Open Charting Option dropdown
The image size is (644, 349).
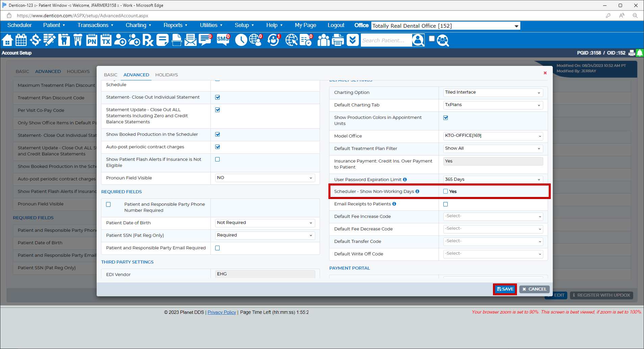(493, 92)
